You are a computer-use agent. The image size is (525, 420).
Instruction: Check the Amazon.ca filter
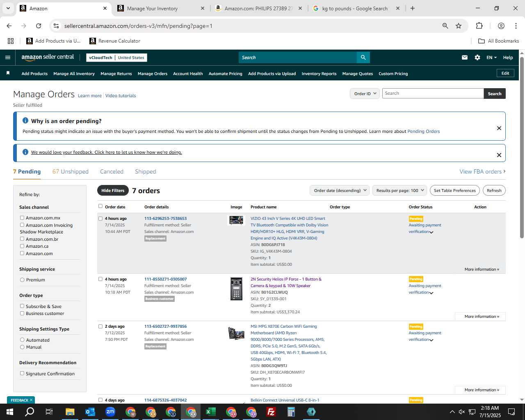tap(22, 246)
